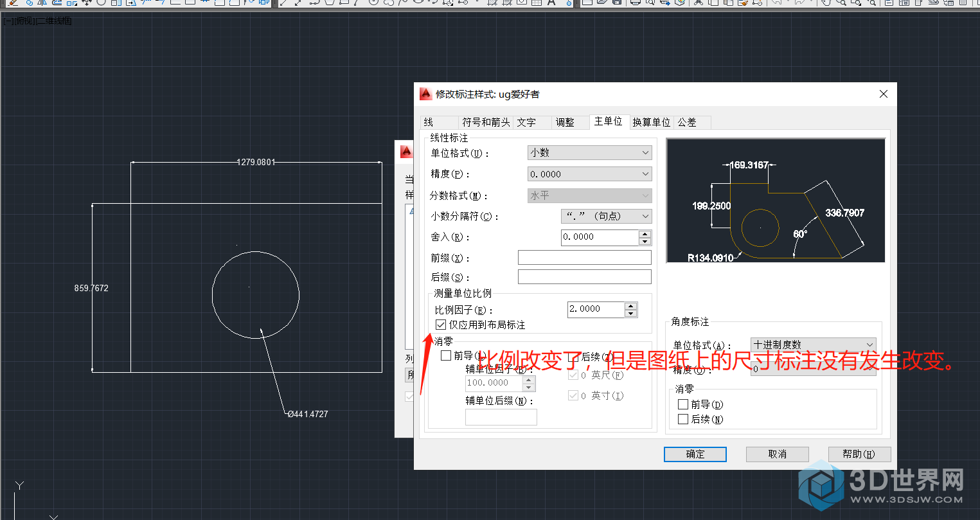The width and height of the screenshot is (980, 520).
Task: Switch to the 符号和箭头 tab
Action: (x=486, y=122)
